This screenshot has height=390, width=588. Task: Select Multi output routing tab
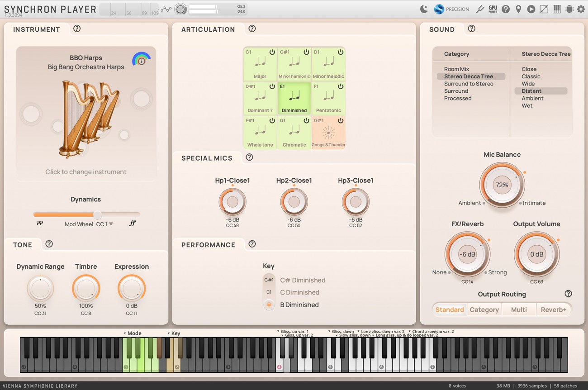[x=519, y=309]
